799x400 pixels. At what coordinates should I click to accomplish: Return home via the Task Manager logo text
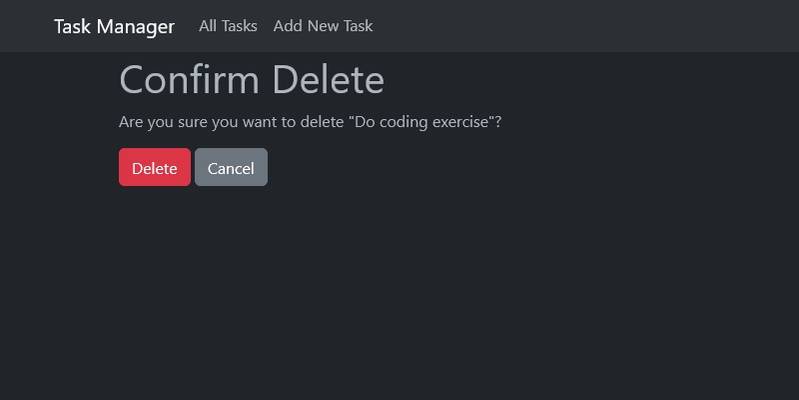click(114, 26)
